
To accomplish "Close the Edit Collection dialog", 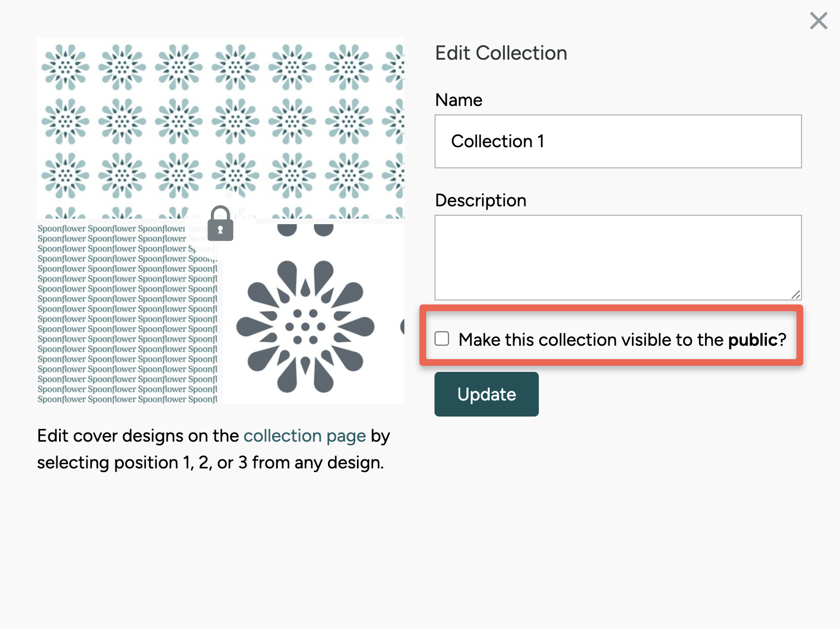I will (818, 21).
